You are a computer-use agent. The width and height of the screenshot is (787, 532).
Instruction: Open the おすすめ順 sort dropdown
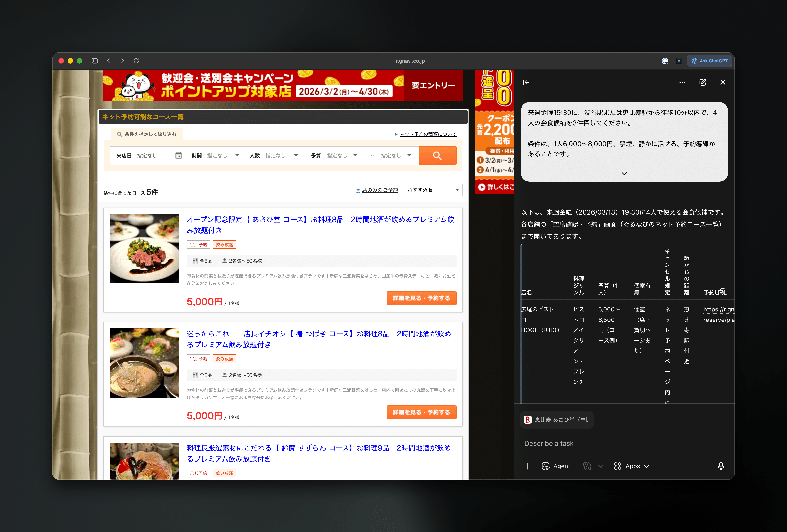pos(432,190)
